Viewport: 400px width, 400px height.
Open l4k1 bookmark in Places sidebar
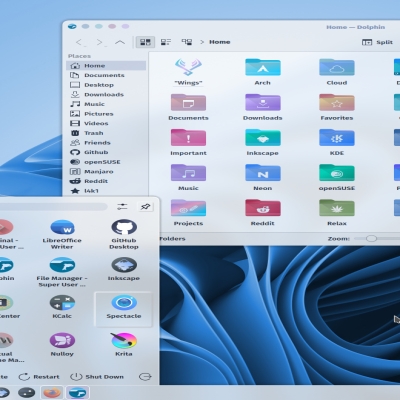pos(106,191)
